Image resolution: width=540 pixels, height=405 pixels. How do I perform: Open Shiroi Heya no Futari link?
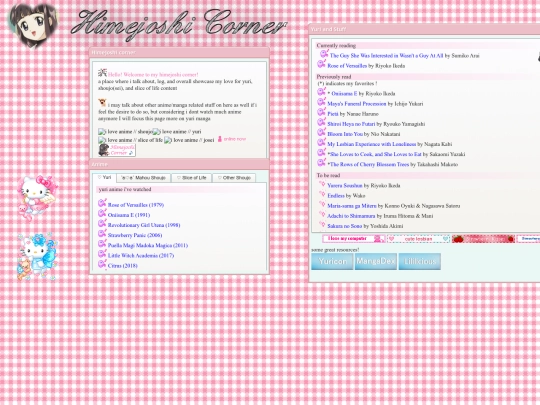(351, 124)
